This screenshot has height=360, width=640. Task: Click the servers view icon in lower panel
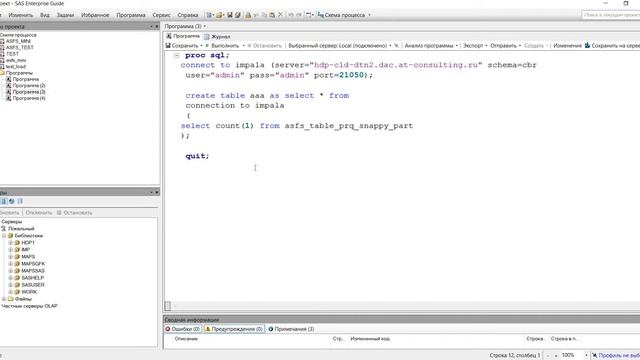pos(4,201)
